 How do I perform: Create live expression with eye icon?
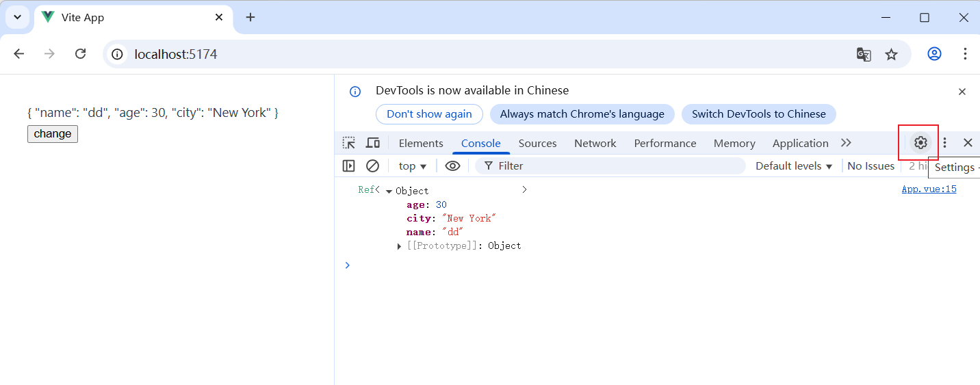tap(452, 165)
